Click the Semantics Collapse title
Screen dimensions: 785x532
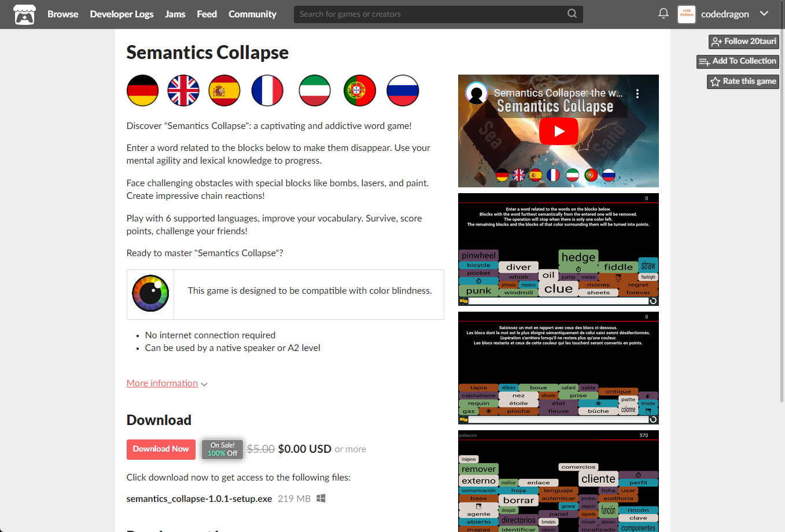(x=208, y=53)
